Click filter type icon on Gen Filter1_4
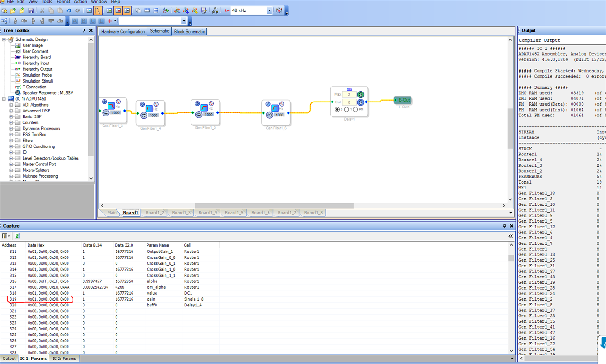Viewport: 606px width, 364px height. (x=149, y=108)
